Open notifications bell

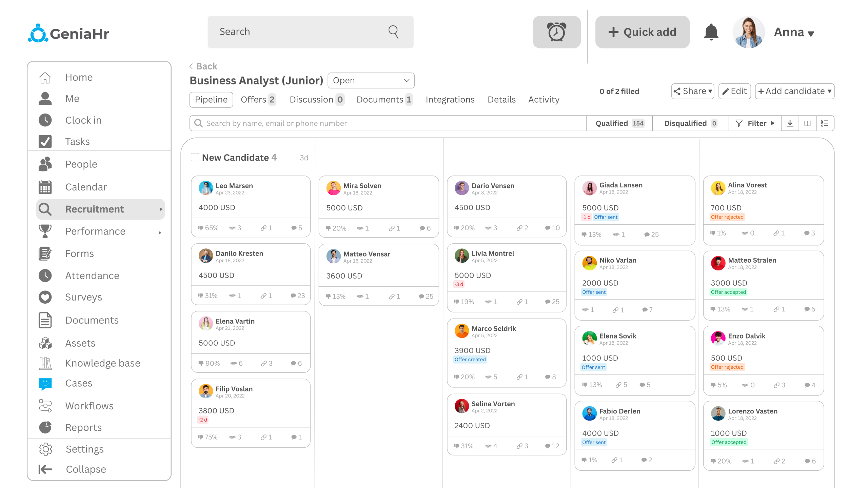[711, 32]
